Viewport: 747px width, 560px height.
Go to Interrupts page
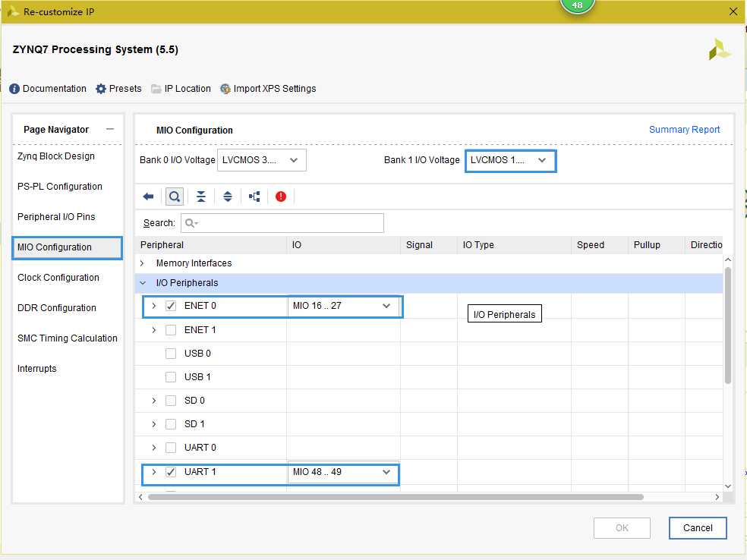[36, 369]
